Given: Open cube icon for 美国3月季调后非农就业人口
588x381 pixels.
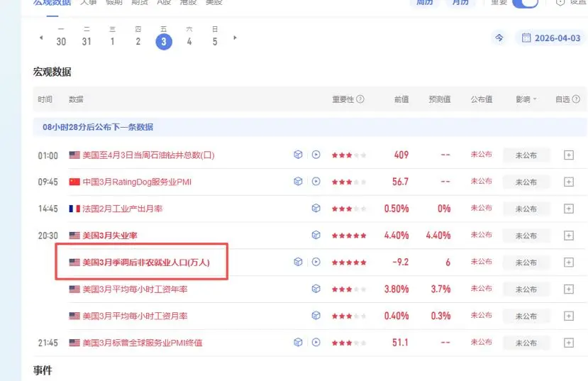Looking at the screenshot, I should coord(298,262).
